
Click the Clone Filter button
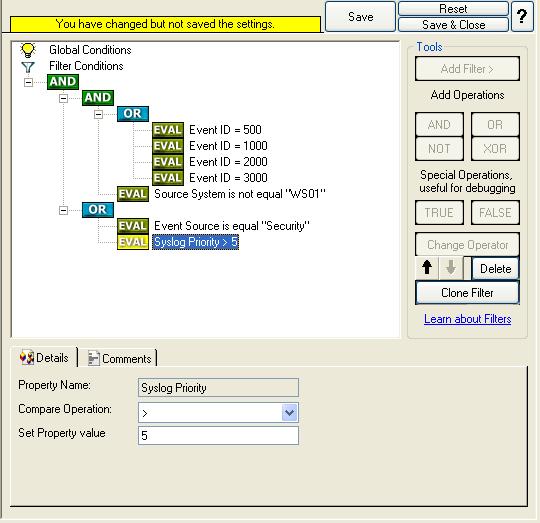(x=467, y=293)
